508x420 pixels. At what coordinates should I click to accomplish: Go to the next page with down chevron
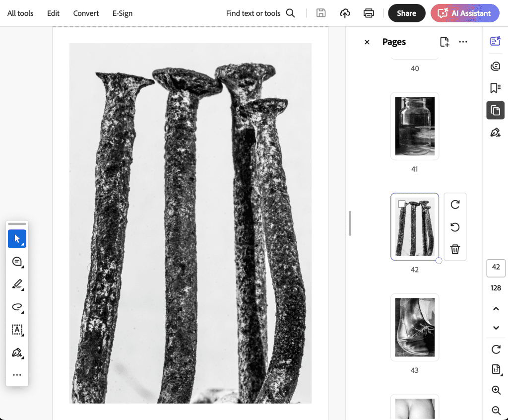click(496, 328)
